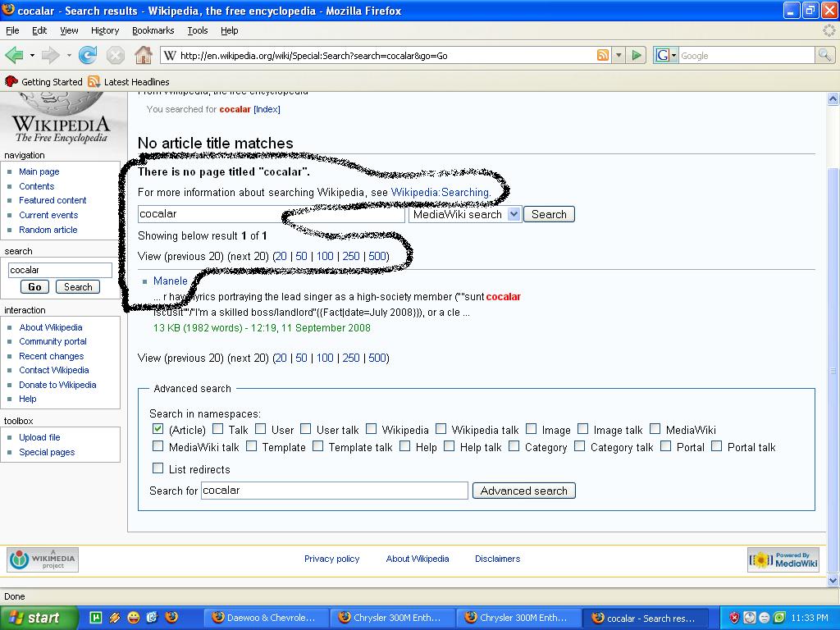
Task: Click the scroll up arrow of page scrollbar
Action: (833, 98)
